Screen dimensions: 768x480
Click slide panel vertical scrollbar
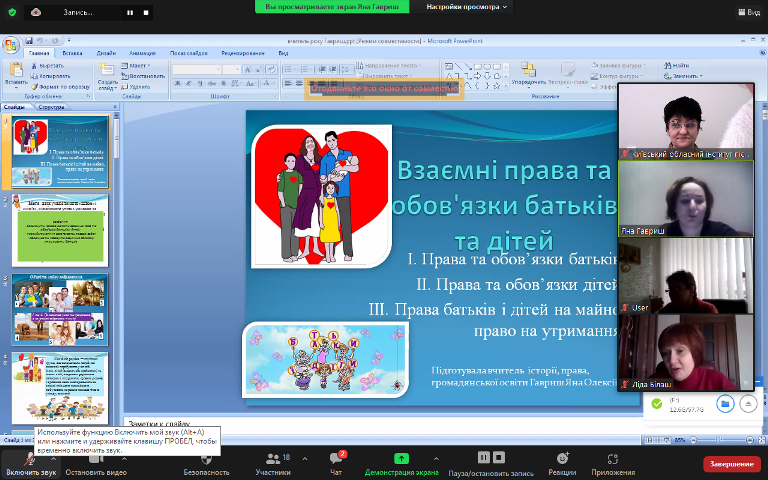[117, 272]
